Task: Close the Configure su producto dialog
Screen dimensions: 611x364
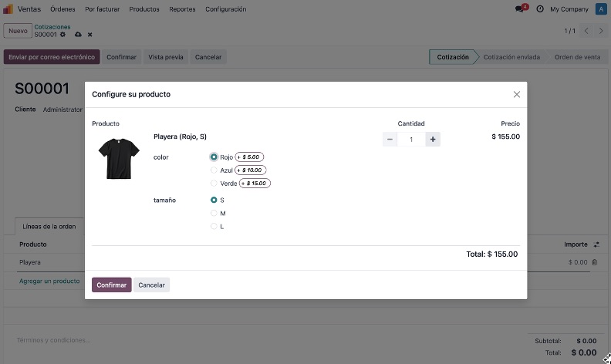Action: click(x=517, y=94)
